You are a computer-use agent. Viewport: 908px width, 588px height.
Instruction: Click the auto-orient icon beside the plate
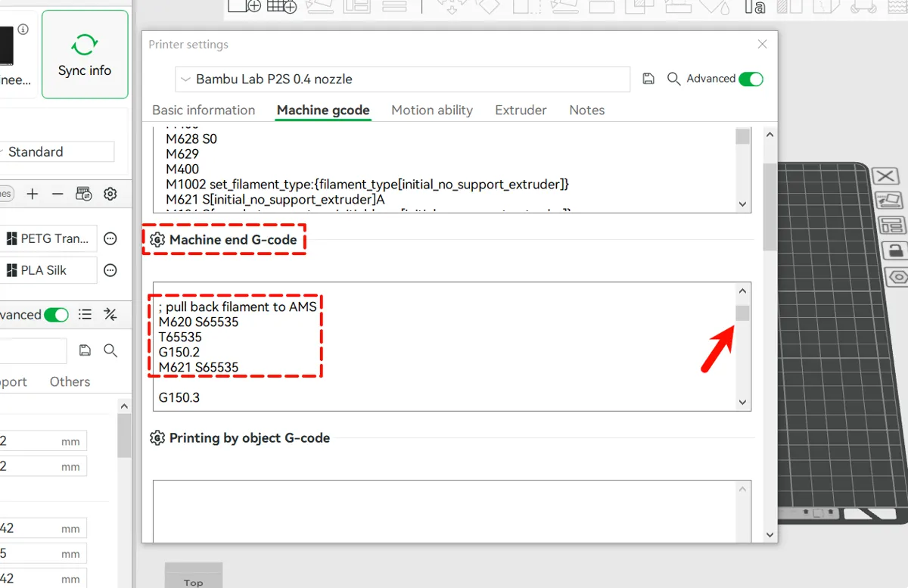[x=888, y=201]
